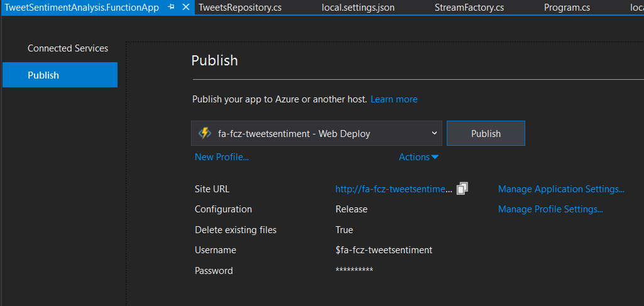Follow the Learn more link

pos(394,99)
